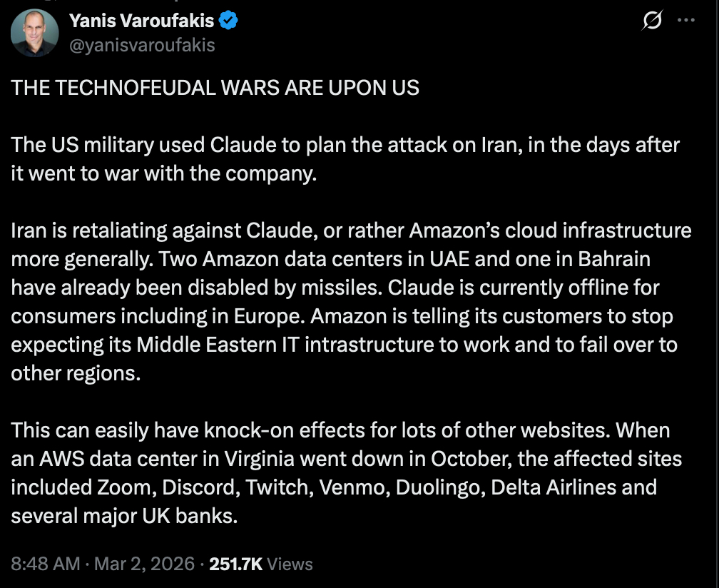Viewport: 719px width, 588px height.
Task: Open the Grok explain-post icon
Action: [x=652, y=22]
